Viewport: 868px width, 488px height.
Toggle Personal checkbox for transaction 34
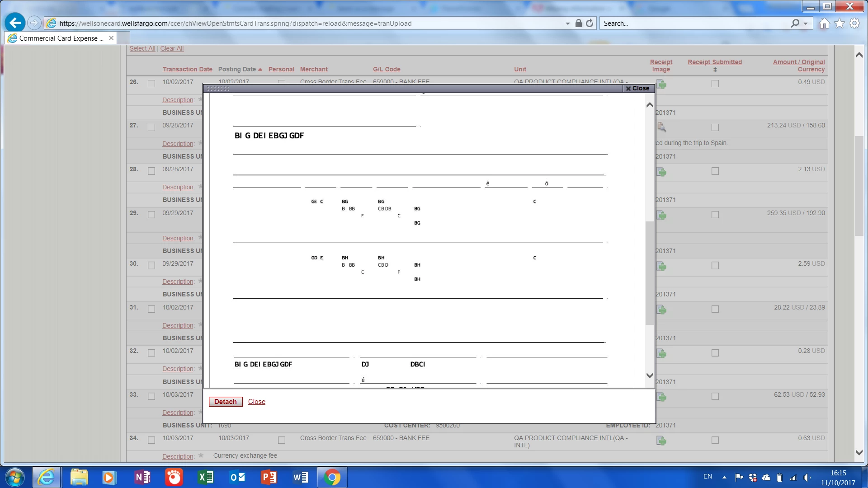tap(282, 440)
